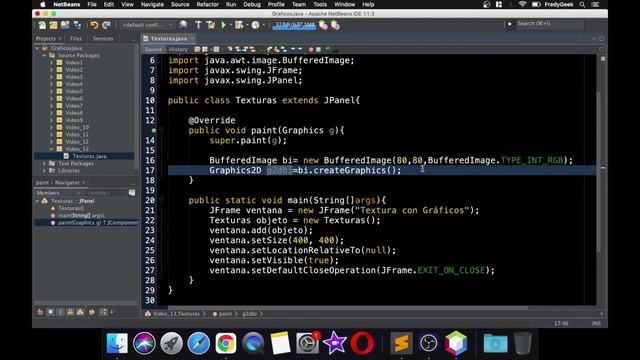Click the Profile Project icon
Viewport: 640px width, 360px height.
pos(256,25)
